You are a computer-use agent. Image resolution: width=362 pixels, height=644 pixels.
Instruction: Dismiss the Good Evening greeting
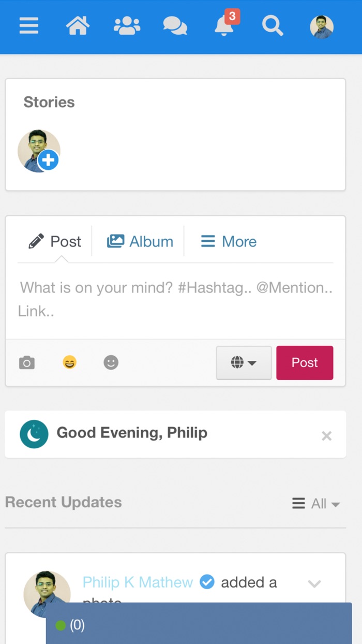pyautogui.click(x=326, y=436)
